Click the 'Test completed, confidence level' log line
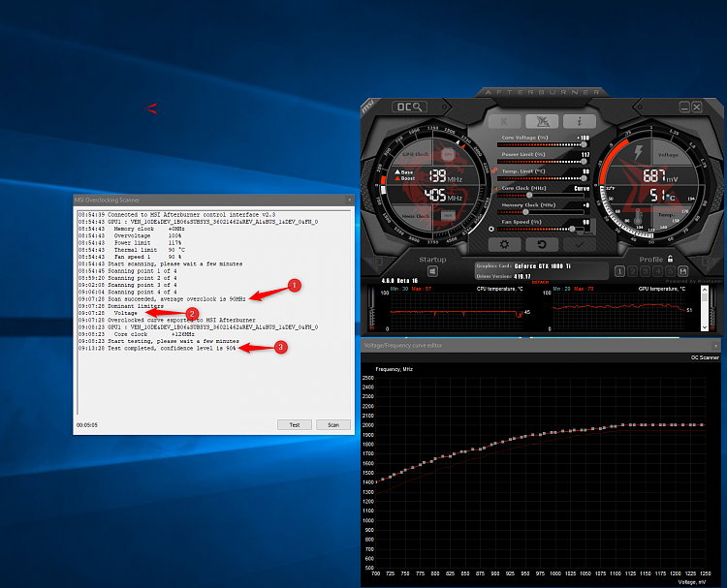The image size is (727, 588). click(157, 349)
